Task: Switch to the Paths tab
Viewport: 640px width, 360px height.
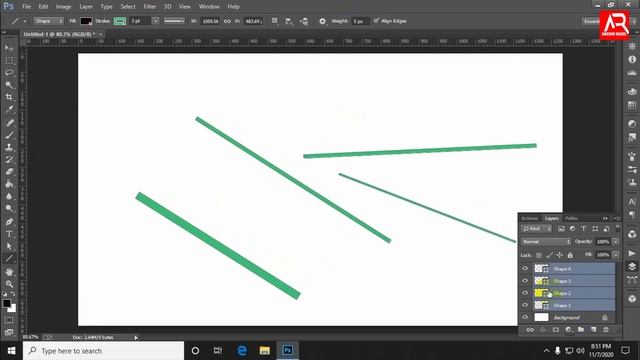Action: pyautogui.click(x=571, y=218)
